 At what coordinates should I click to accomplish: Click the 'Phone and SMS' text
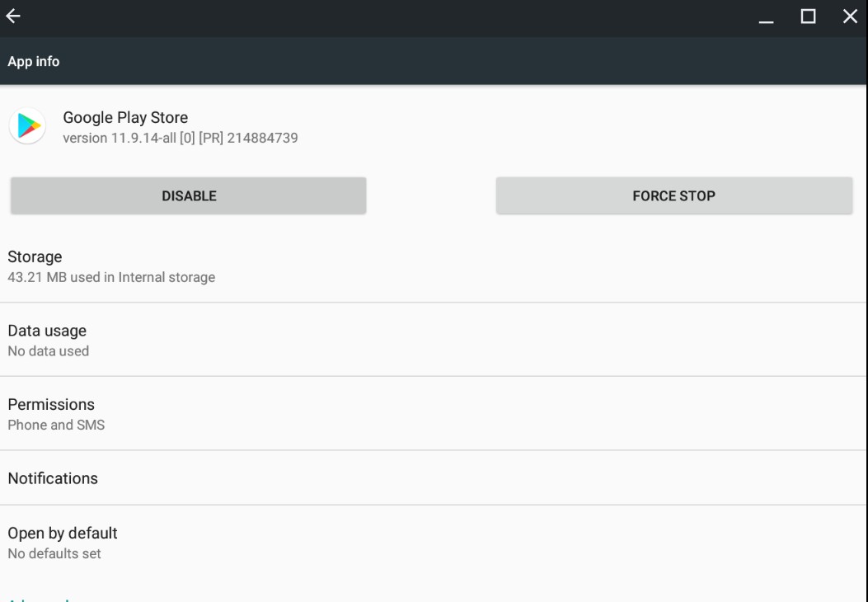56,425
